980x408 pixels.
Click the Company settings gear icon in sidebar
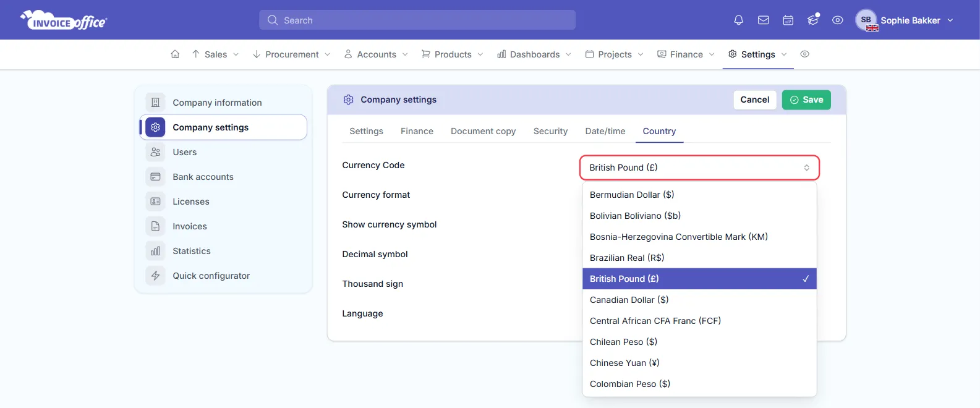click(x=155, y=127)
